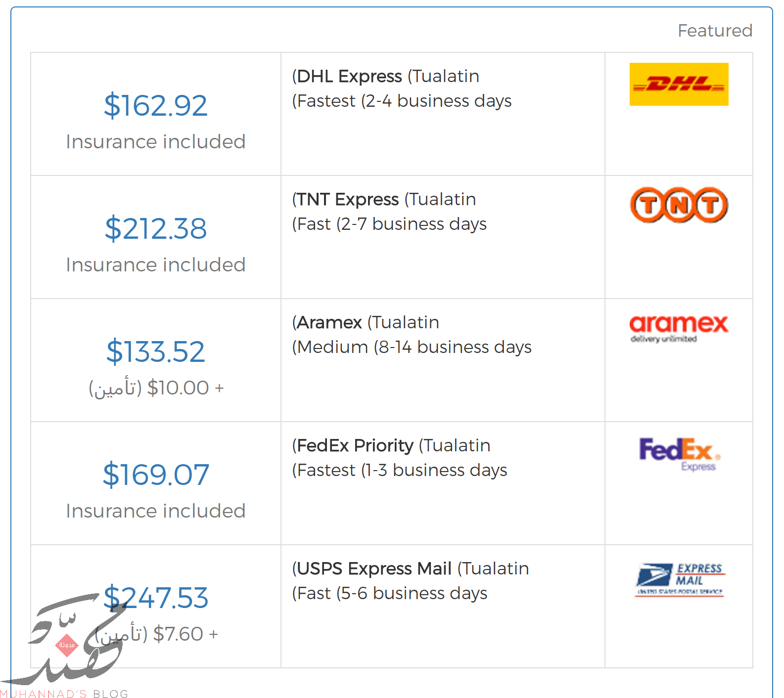The width and height of the screenshot is (784, 698).
Task: Open the Featured heading
Action: 715,31
